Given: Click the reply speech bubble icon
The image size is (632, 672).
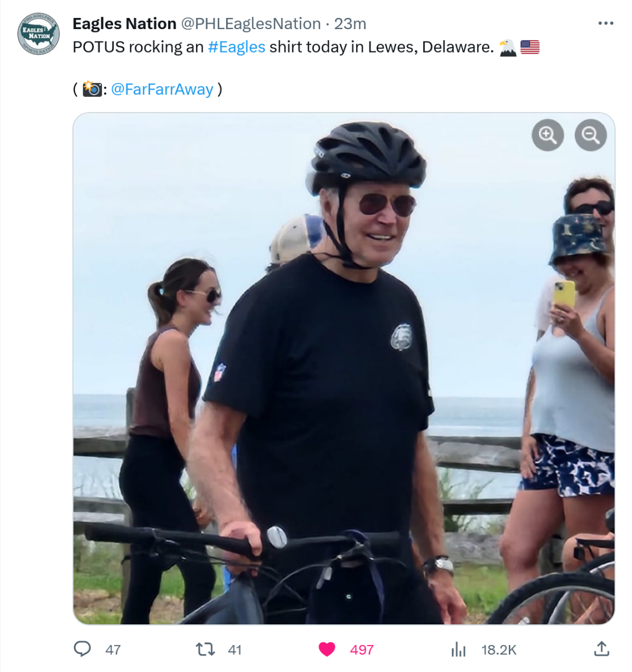Looking at the screenshot, I should [x=82, y=649].
